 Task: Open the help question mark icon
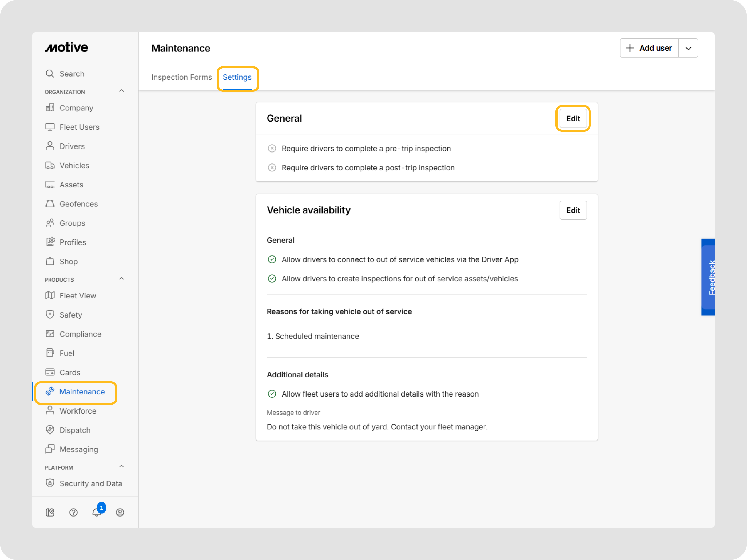[x=73, y=513]
